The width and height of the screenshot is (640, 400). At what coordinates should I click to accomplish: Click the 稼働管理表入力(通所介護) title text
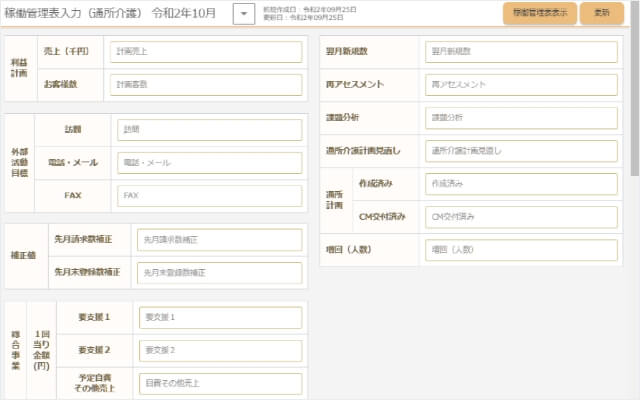point(73,13)
